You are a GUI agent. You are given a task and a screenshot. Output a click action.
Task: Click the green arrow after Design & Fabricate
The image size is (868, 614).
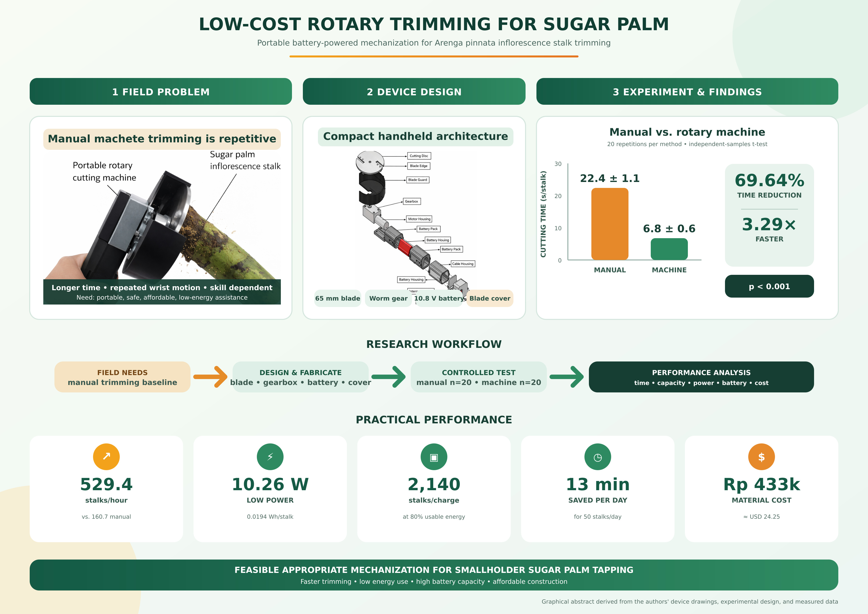(x=389, y=377)
